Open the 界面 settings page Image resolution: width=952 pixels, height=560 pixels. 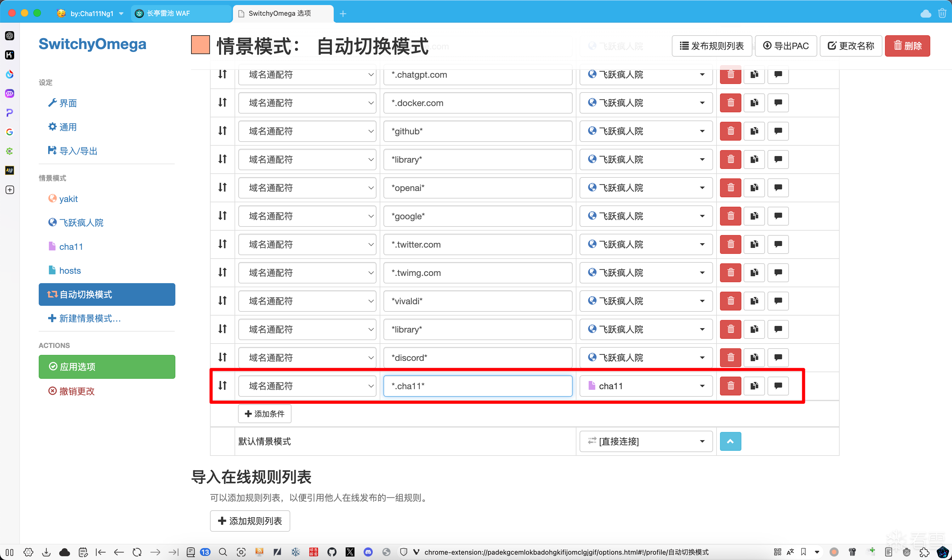pos(63,103)
